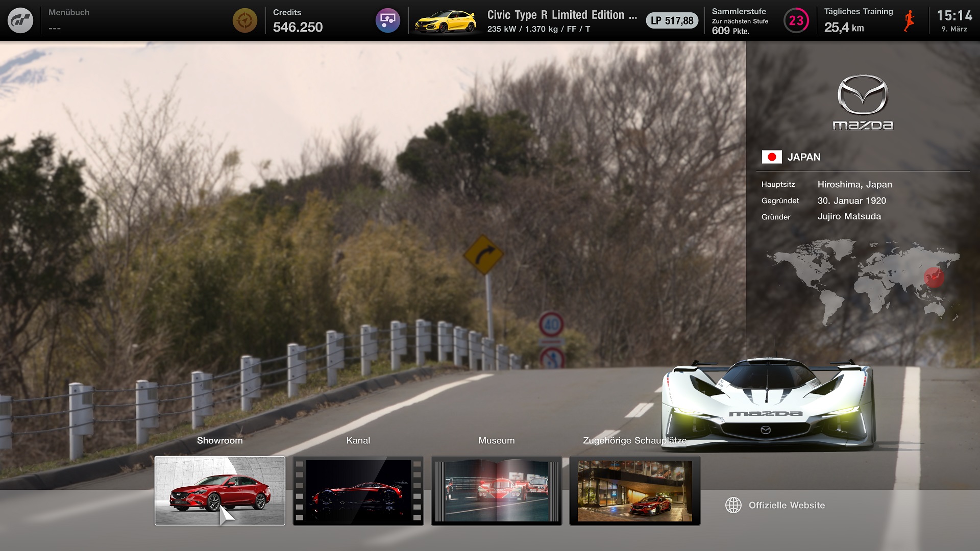Click the red Japan marker on the world map

pyautogui.click(x=934, y=278)
